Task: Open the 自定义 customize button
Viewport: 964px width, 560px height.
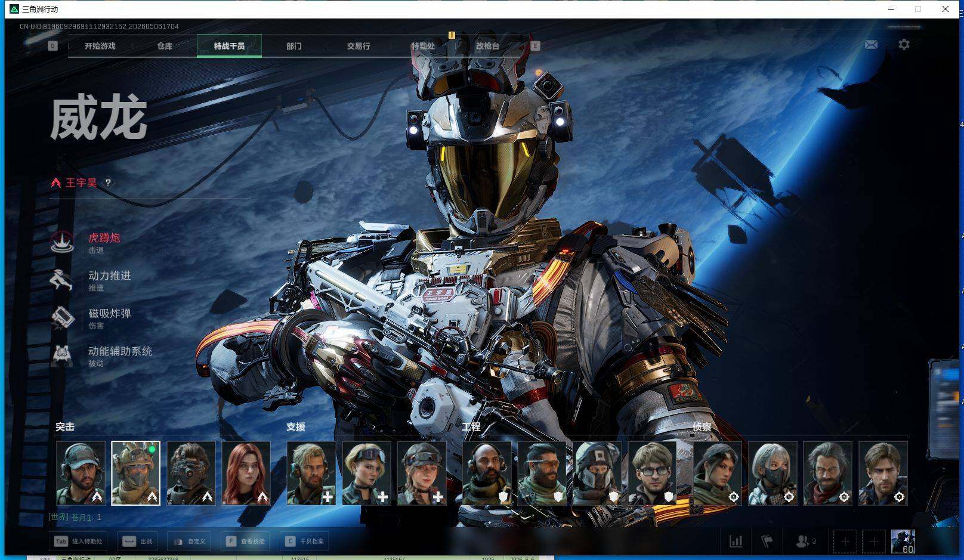Action: pyautogui.click(x=189, y=541)
